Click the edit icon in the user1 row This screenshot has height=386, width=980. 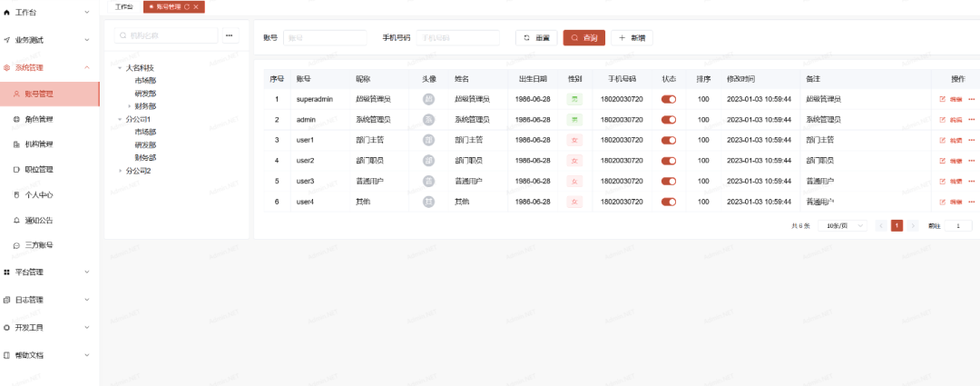pos(943,140)
